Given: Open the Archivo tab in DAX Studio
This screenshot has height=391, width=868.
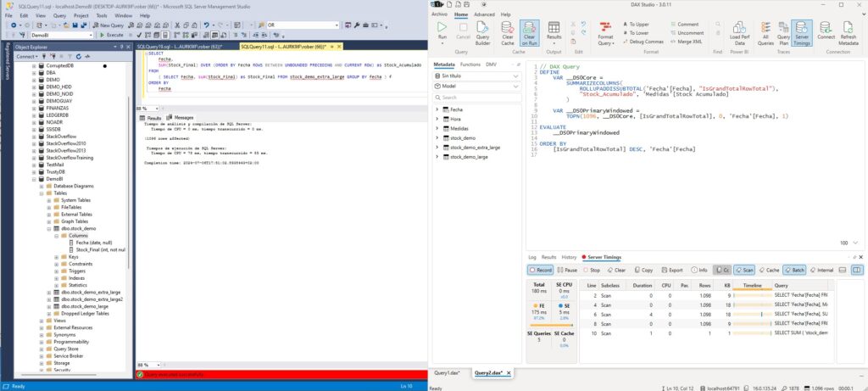Looking at the screenshot, I should click(x=439, y=14).
